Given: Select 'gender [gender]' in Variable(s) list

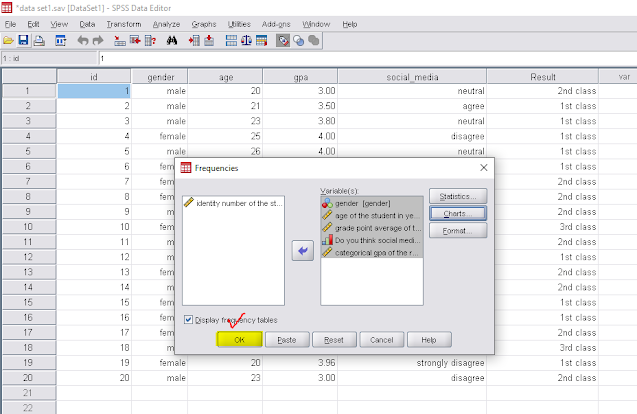Looking at the screenshot, I should pyautogui.click(x=372, y=203).
